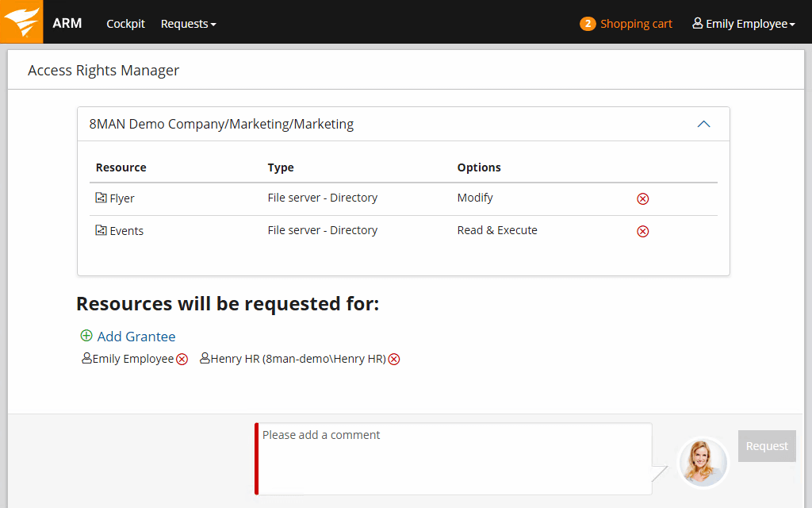This screenshot has height=508, width=812.
Task: Remove the Flyer resource from the cart
Action: pos(643,198)
